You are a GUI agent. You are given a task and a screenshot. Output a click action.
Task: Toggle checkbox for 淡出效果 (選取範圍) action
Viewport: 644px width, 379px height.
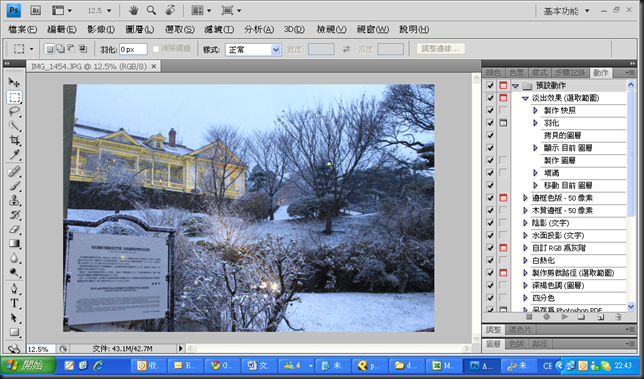pos(490,98)
